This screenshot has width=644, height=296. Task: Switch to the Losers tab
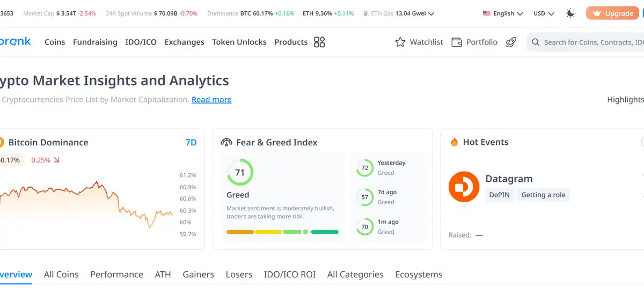click(x=239, y=274)
